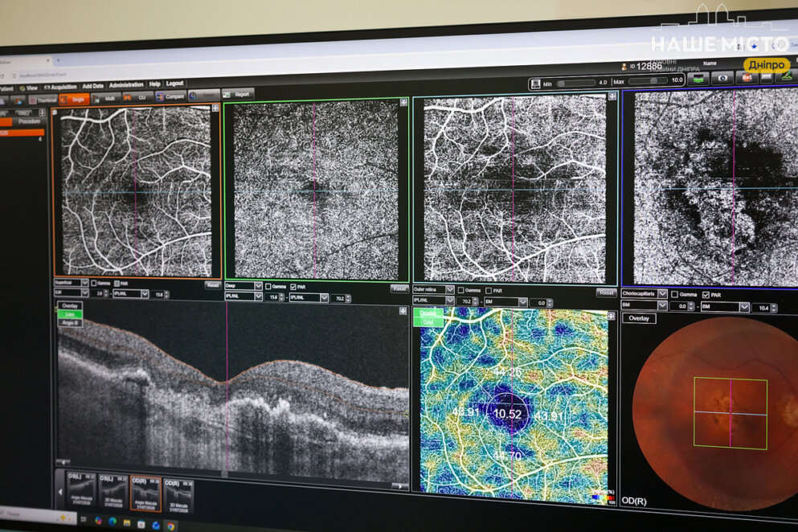The height and width of the screenshot is (532, 798).
Task: Toggle PAR checkbox under Superficial panel
Action: pos(117,284)
